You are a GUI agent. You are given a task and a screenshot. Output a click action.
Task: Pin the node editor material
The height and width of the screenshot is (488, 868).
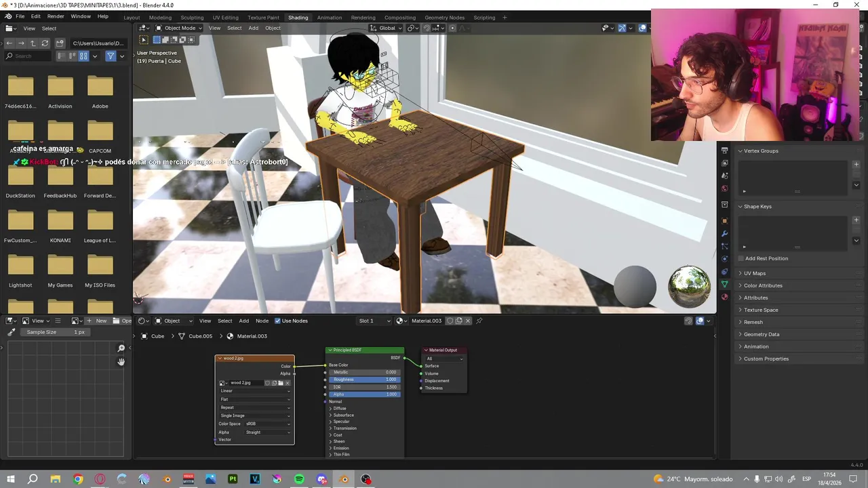[x=479, y=321]
